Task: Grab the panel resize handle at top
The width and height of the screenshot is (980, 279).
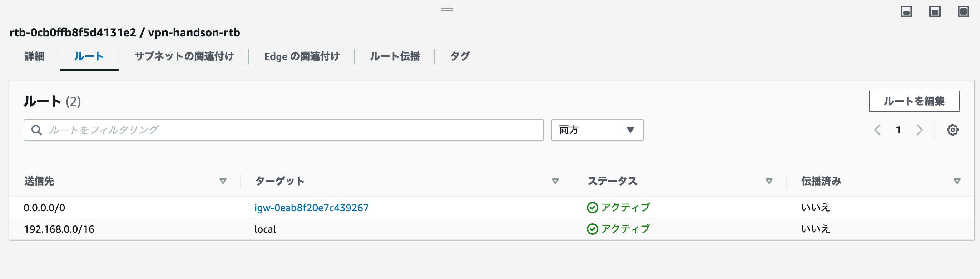Action: tap(447, 10)
